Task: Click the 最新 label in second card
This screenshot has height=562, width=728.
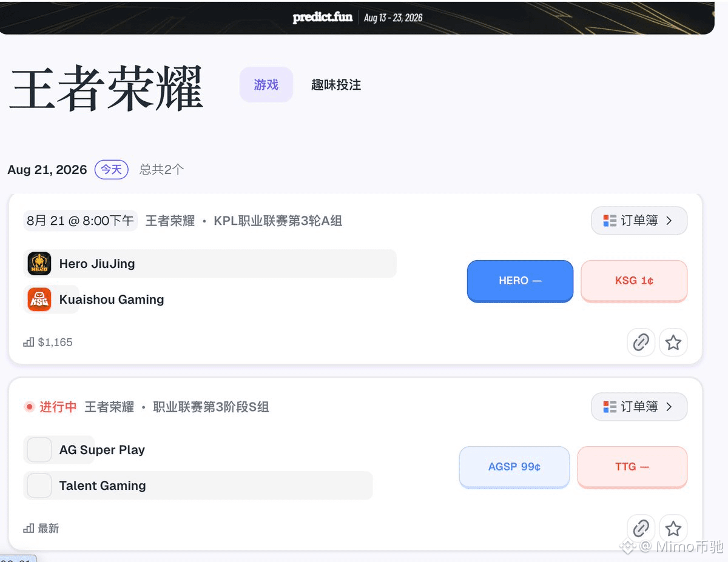Action: click(49, 529)
